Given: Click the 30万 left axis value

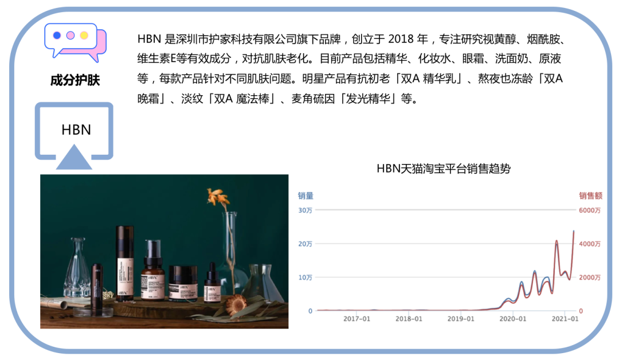Looking at the screenshot, I should 305,210.
